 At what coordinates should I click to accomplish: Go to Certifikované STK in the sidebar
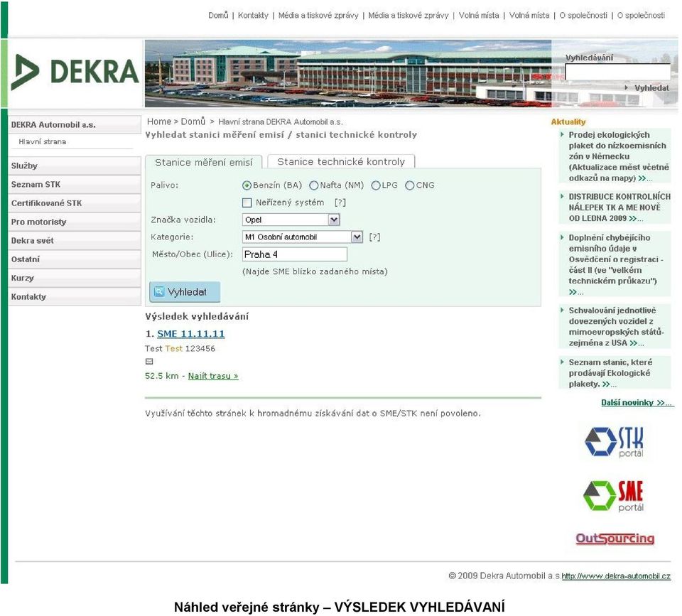pyautogui.click(x=75, y=203)
